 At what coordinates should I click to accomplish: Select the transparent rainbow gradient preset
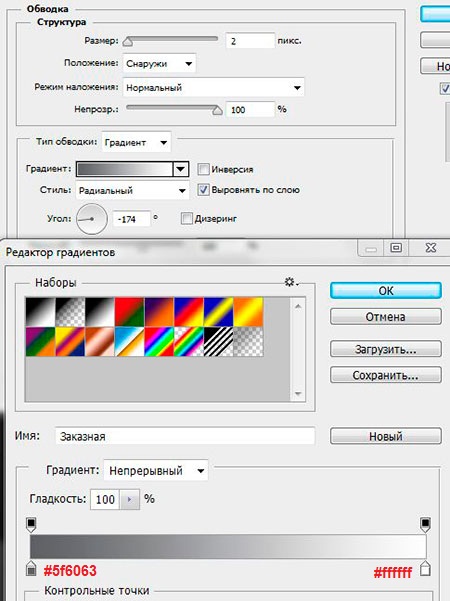point(189,342)
